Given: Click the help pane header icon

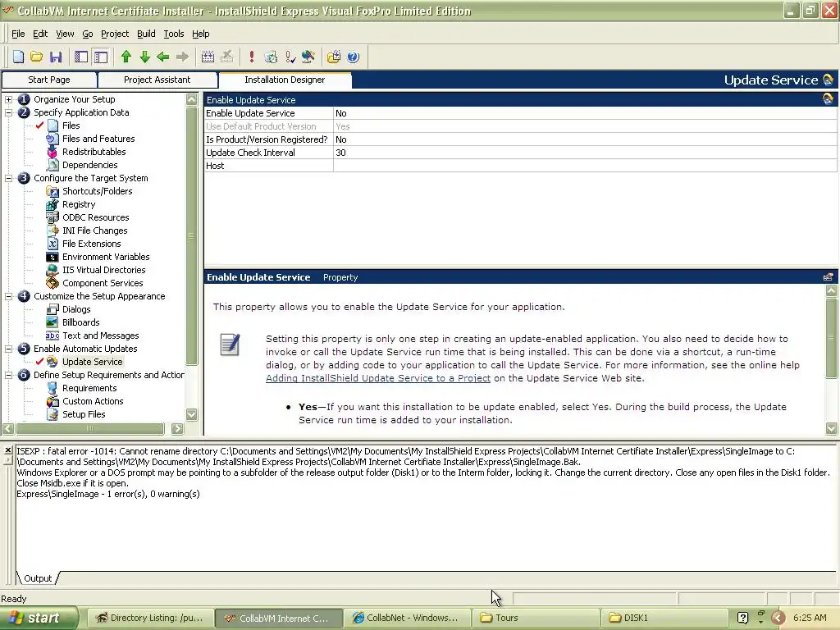Looking at the screenshot, I should [x=829, y=277].
